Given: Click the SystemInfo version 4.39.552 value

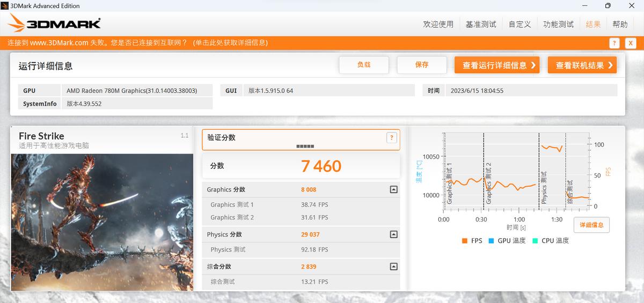Looking at the screenshot, I should tap(84, 104).
